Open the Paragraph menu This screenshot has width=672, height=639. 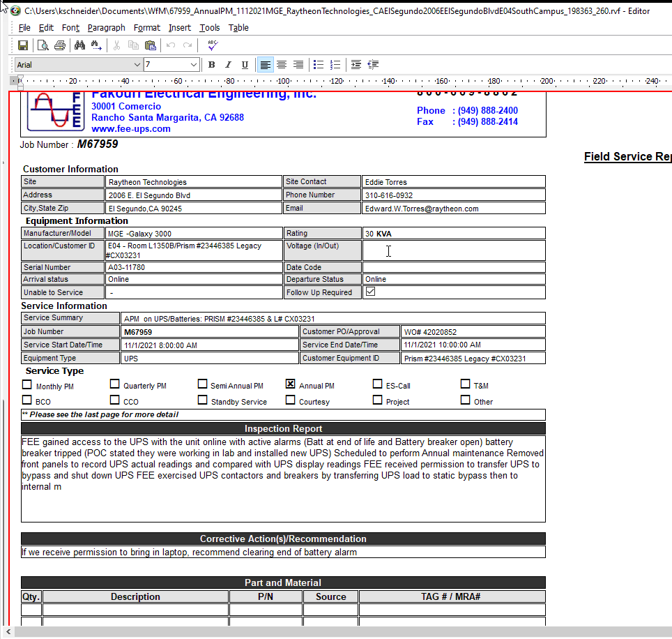(x=106, y=28)
